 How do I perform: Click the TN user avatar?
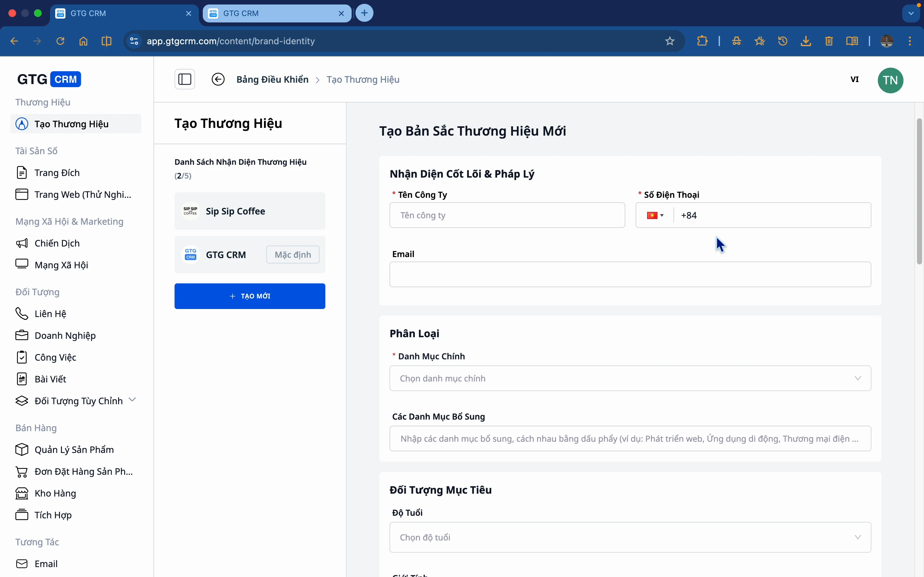890,80
